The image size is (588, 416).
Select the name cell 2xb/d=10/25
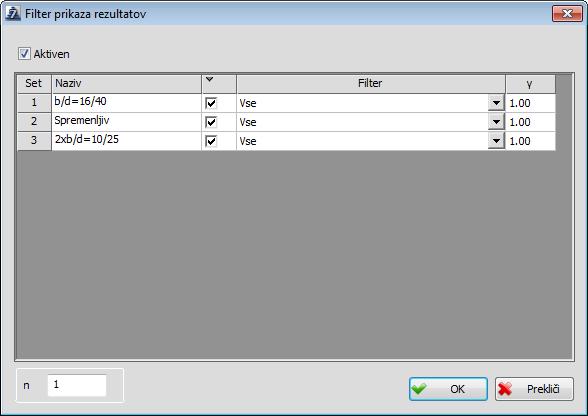point(126,141)
